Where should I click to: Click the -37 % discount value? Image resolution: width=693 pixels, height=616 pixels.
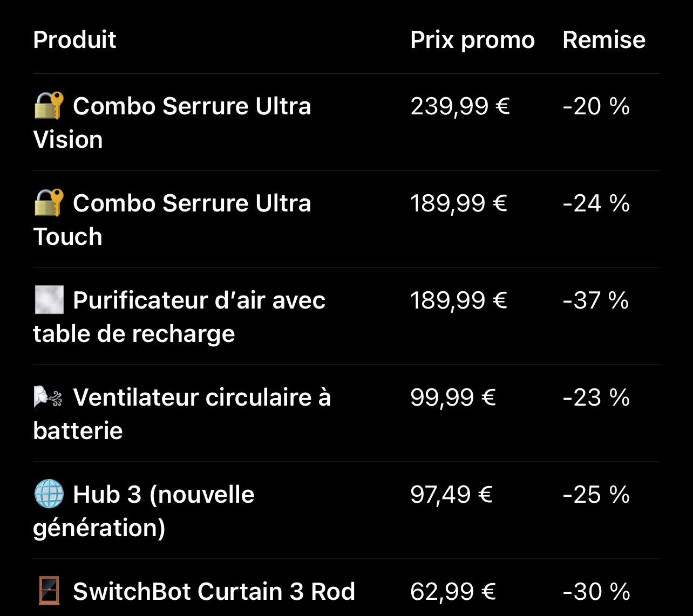pyautogui.click(x=596, y=300)
